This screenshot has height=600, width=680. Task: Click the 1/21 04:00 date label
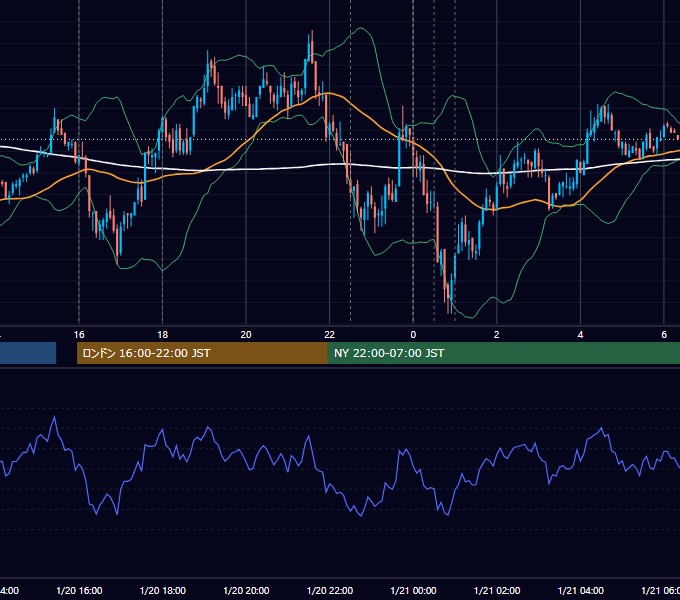click(581, 590)
